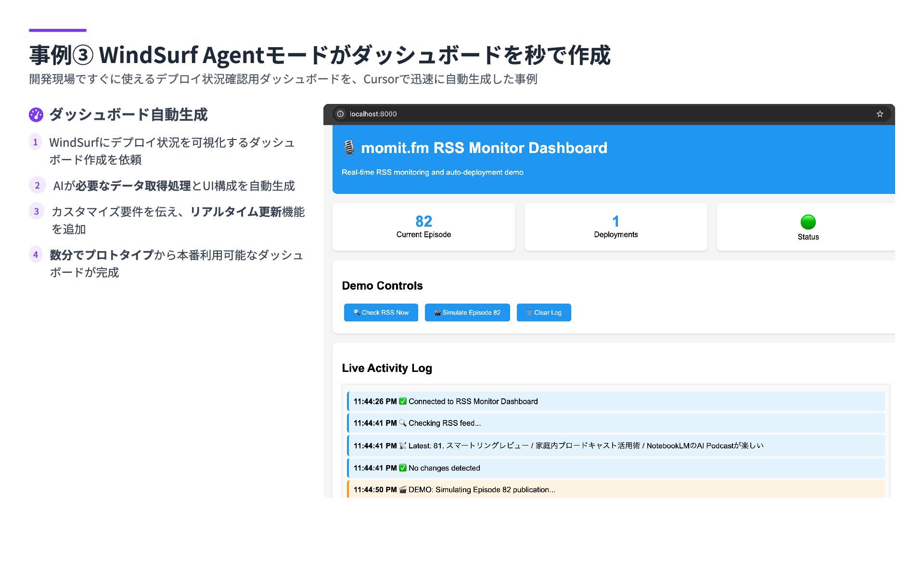This screenshot has height=561, width=924.
Task: Click the clapperboard icon in DEMO log row
Action: click(403, 489)
